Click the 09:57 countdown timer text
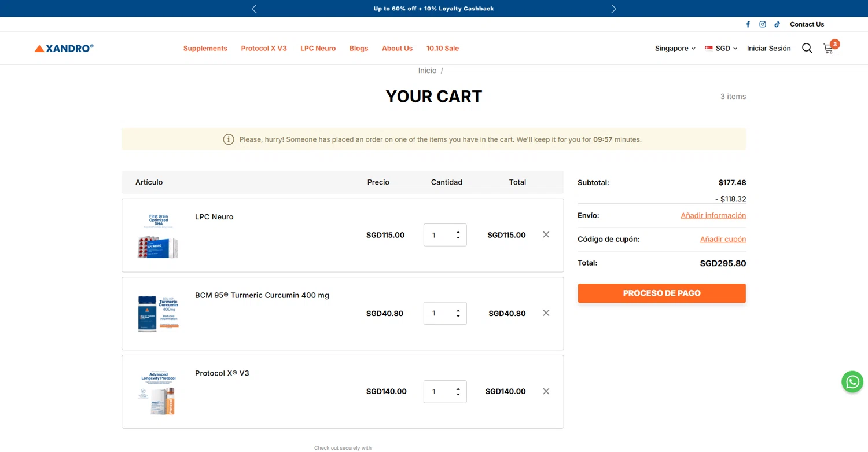The image size is (868, 452). click(602, 139)
